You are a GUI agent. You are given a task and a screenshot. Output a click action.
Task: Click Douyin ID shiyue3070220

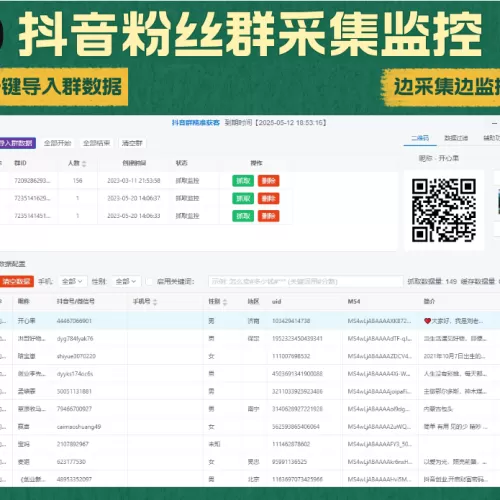click(76, 356)
